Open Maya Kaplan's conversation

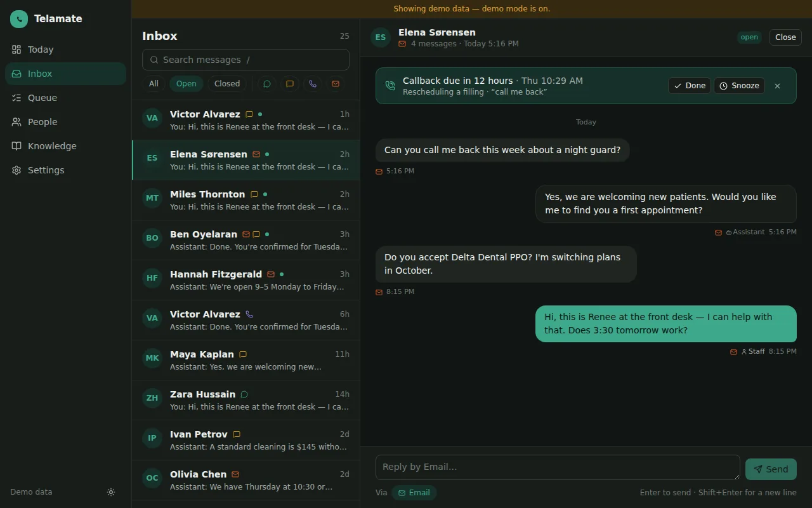(x=246, y=360)
